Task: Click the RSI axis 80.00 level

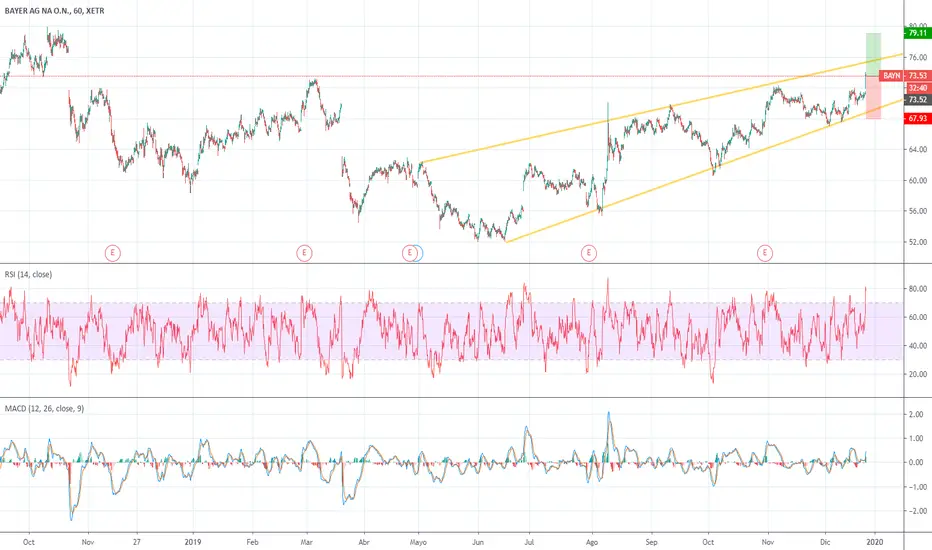Action: click(x=917, y=289)
